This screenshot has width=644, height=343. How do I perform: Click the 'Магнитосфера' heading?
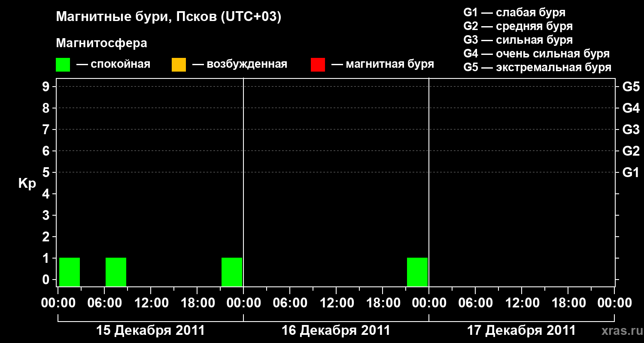pyautogui.click(x=101, y=43)
